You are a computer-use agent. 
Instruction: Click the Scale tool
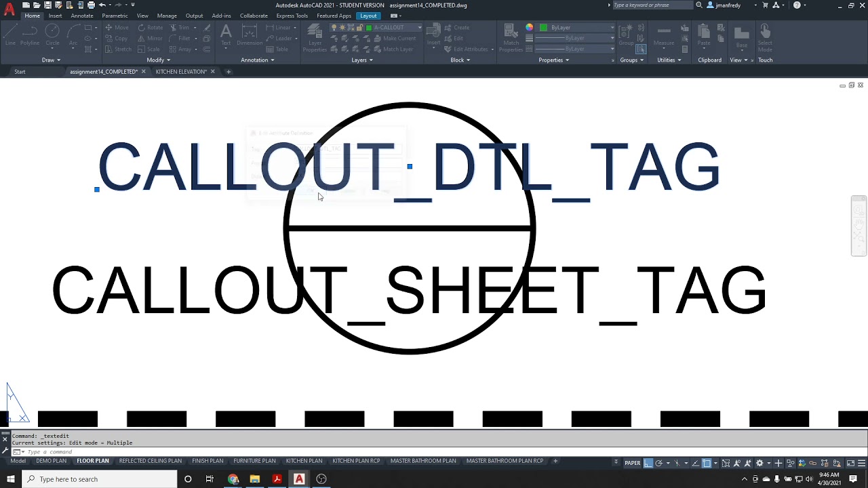point(149,49)
